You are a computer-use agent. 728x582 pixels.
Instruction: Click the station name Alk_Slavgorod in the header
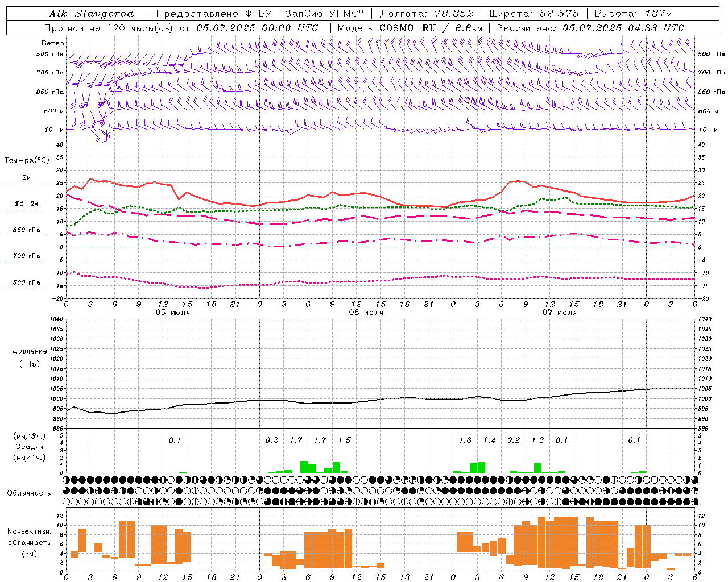point(91,14)
